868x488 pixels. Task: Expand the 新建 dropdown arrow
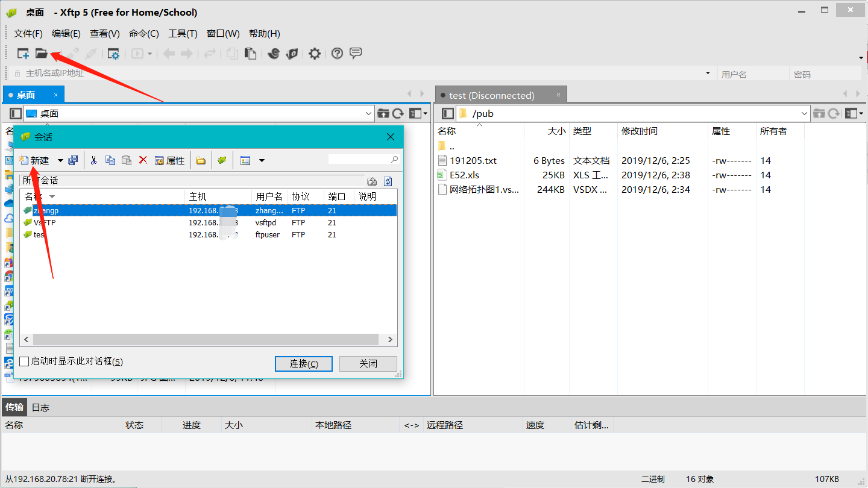click(60, 160)
